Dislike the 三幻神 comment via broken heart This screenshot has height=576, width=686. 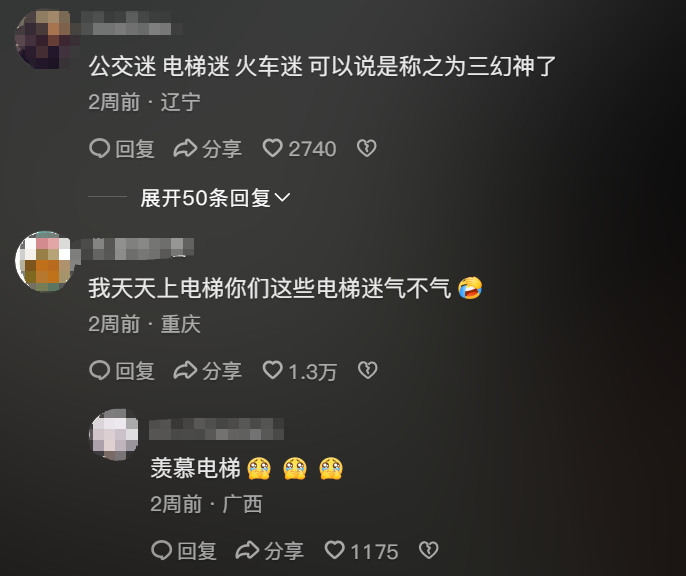[366, 148]
